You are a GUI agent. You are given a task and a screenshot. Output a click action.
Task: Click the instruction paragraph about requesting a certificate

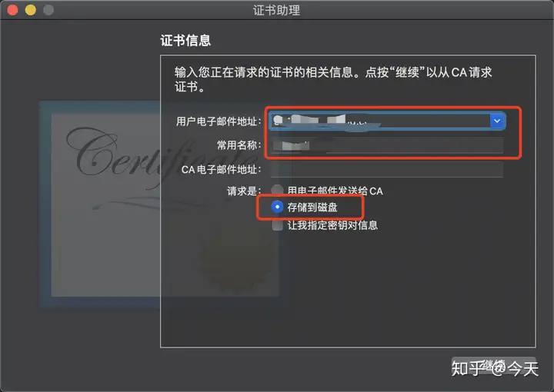click(333, 79)
